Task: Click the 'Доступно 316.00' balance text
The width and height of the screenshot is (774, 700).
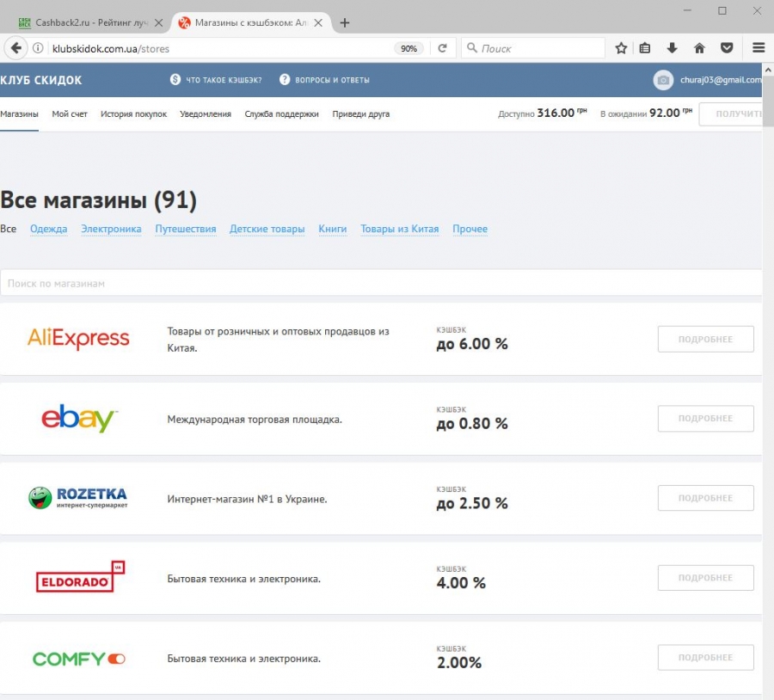Action: coord(542,113)
